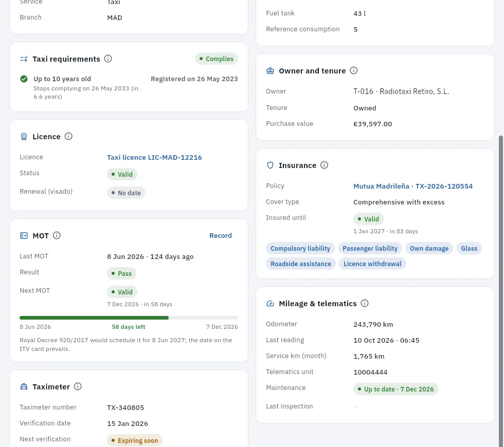504x447 pixels.
Task: Click the Pass result badge
Action: (x=121, y=273)
